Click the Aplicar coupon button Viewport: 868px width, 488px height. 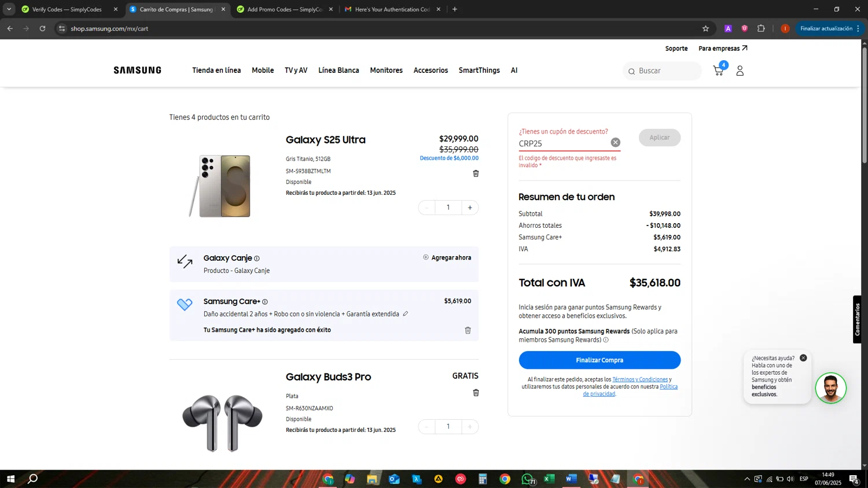tap(660, 138)
